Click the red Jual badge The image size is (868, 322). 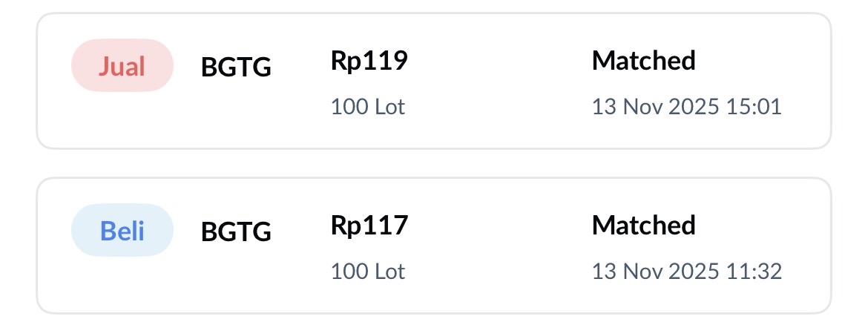click(x=122, y=66)
